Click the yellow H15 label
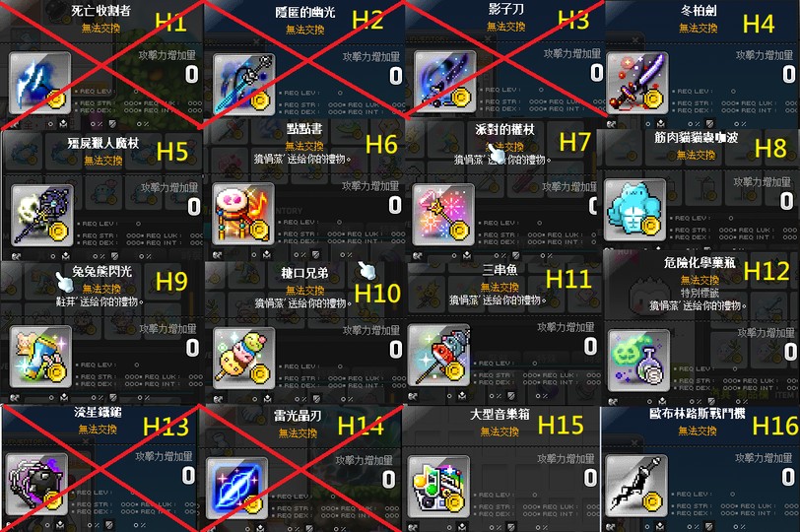800x532 pixels. click(x=561, y=425)
